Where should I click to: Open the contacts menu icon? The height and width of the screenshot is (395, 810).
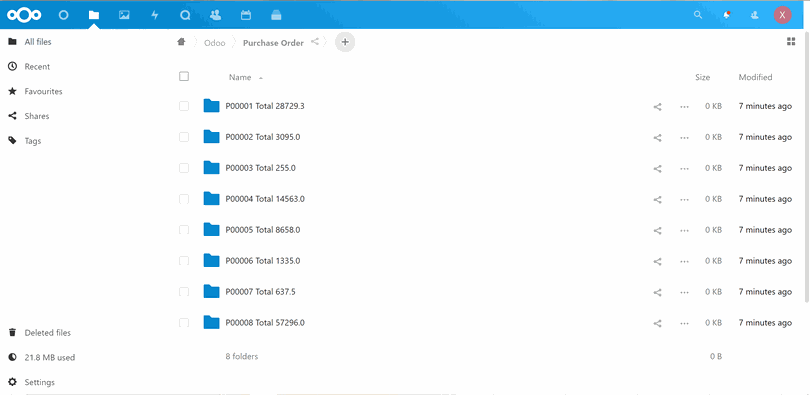click(755, 15)
